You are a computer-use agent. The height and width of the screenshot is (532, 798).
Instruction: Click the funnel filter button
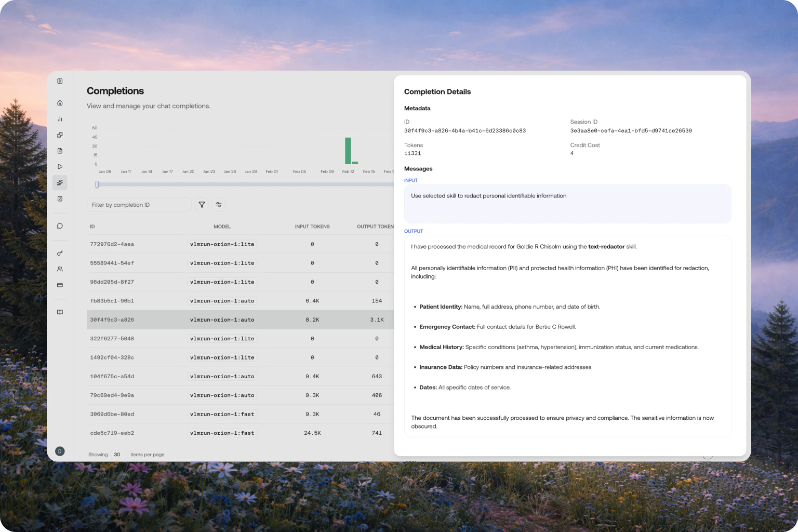click(202, 205)
